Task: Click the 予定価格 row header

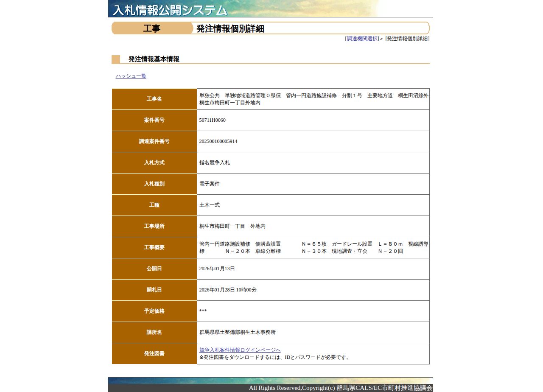Action: 154,311
